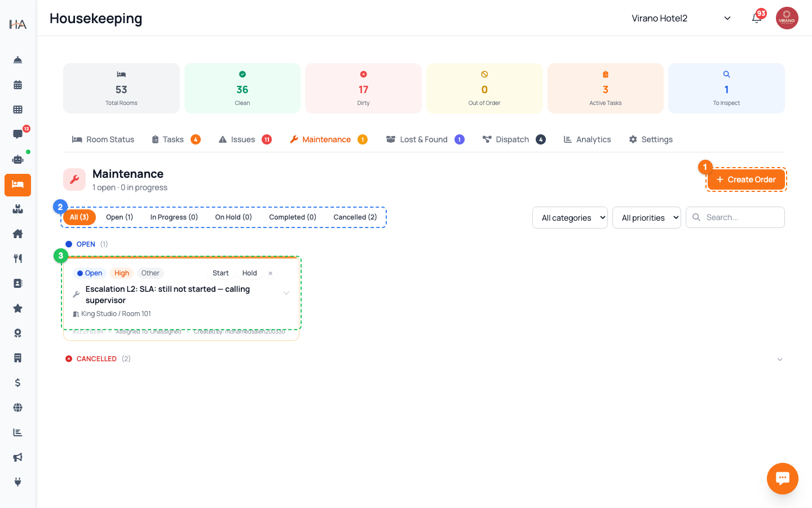Viewport: 812px width, 508px height.
Task: Click the 0 Out of Order card
Action: coord(484,88)
